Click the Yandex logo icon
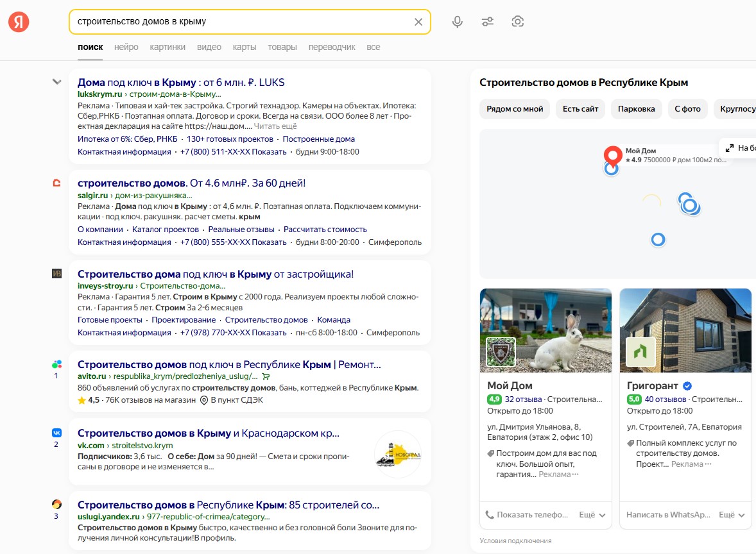Viewport: 756px width, 554px height. tap(19, 22)
